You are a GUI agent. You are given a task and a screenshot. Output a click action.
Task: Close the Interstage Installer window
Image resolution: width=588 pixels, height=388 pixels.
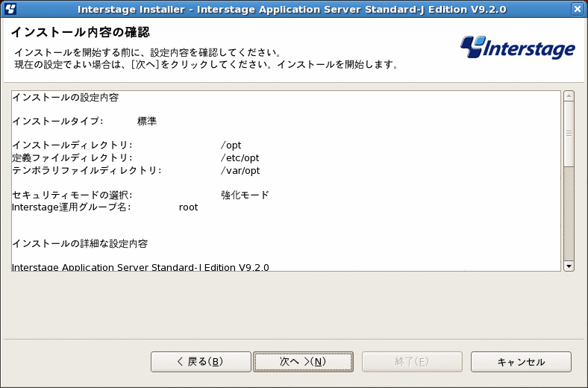(x=578, y=9)
